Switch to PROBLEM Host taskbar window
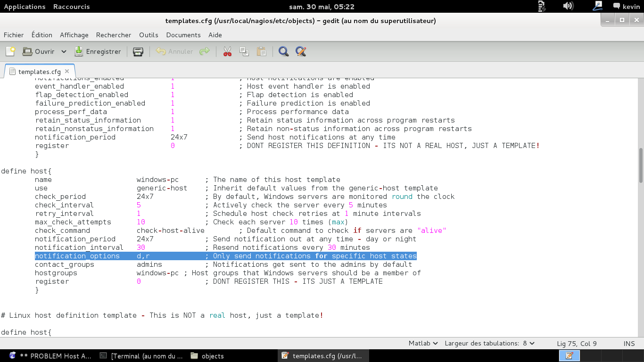Screen dimensions: 644x362 tap(50, 356)
